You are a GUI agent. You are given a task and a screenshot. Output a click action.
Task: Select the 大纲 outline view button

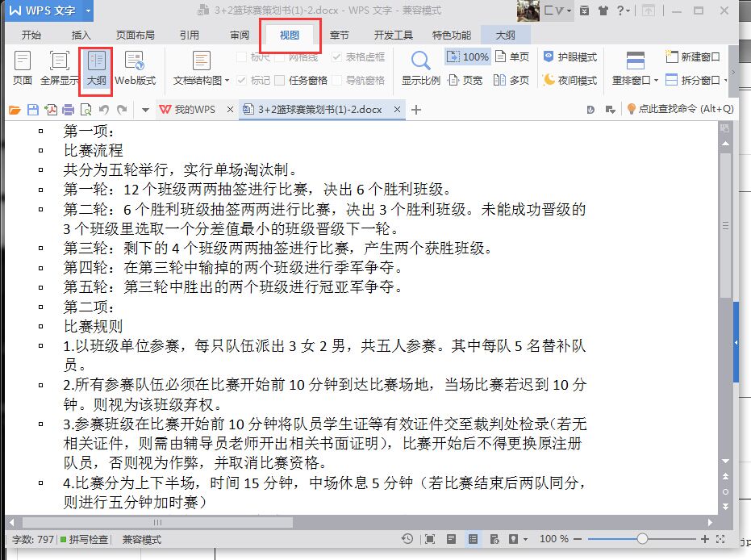click(96, 69)
